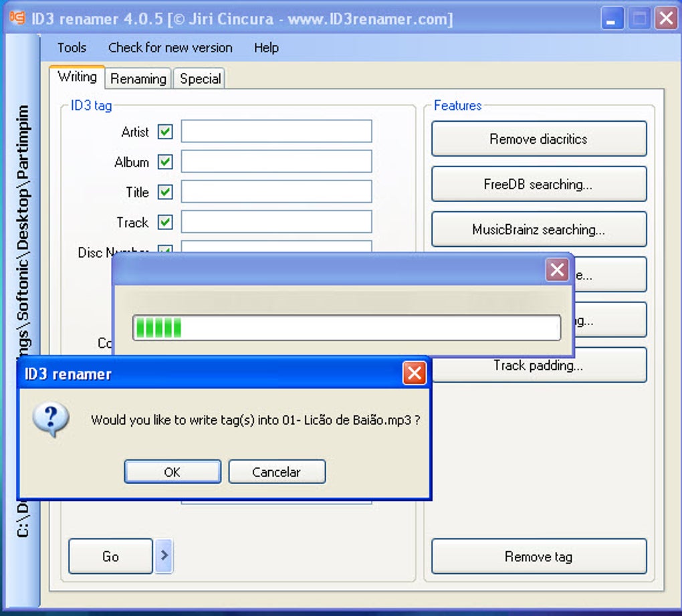Screen dimensions: 682x616
Task: Switch to the Special tab
Action: pos(200,79)
